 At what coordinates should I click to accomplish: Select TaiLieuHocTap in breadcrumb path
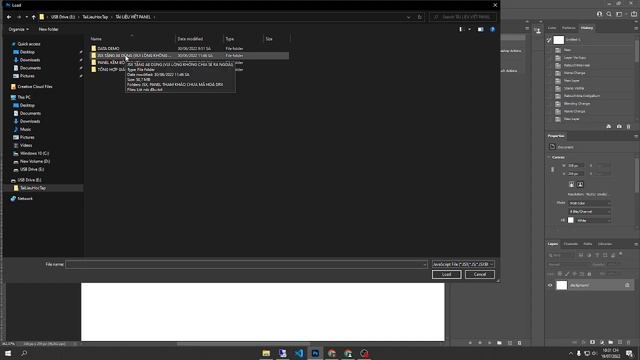coord(95,17)
